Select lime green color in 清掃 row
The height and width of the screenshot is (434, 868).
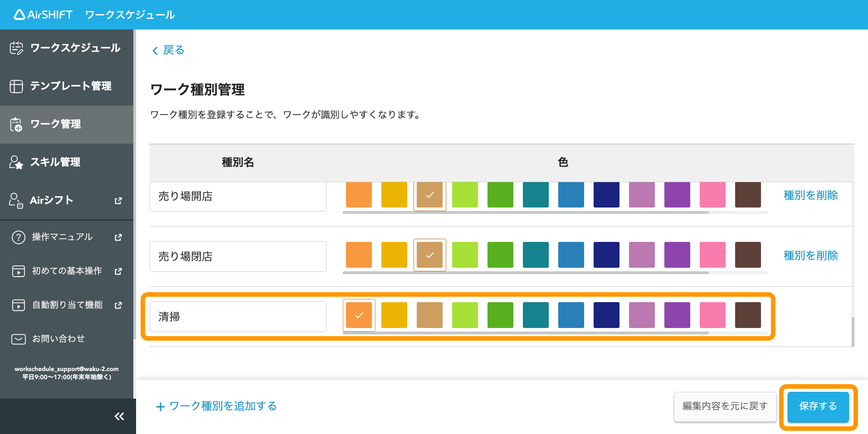465,315
